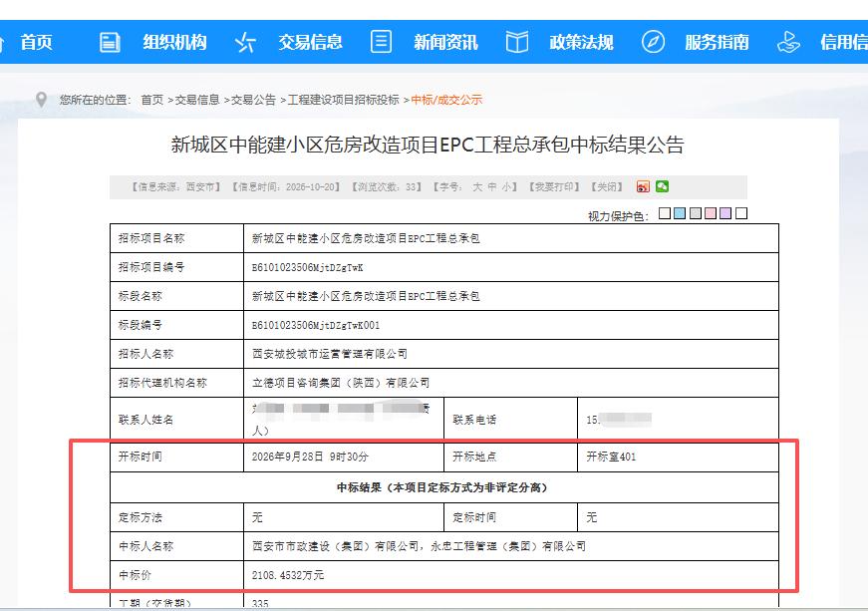868x611 pixels.
Task: Click 联系电话 label cell
Action: [x=510, y=420]
